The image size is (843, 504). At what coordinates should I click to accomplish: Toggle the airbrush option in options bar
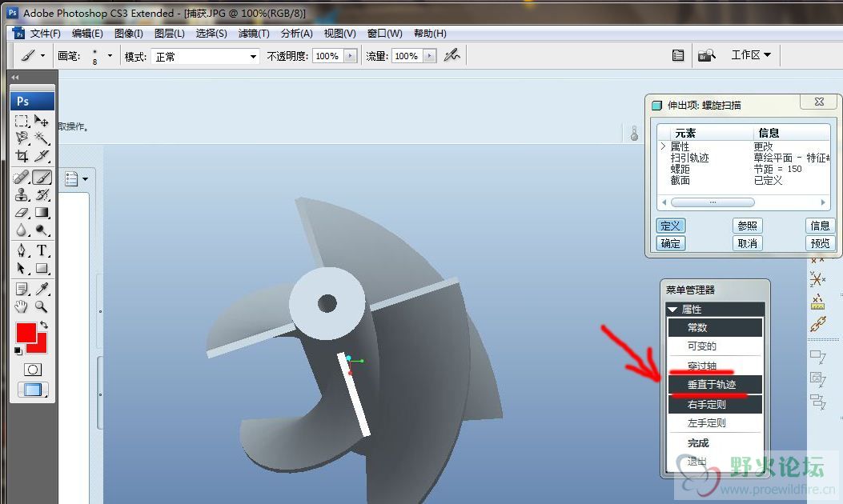(x=452, y=56)
